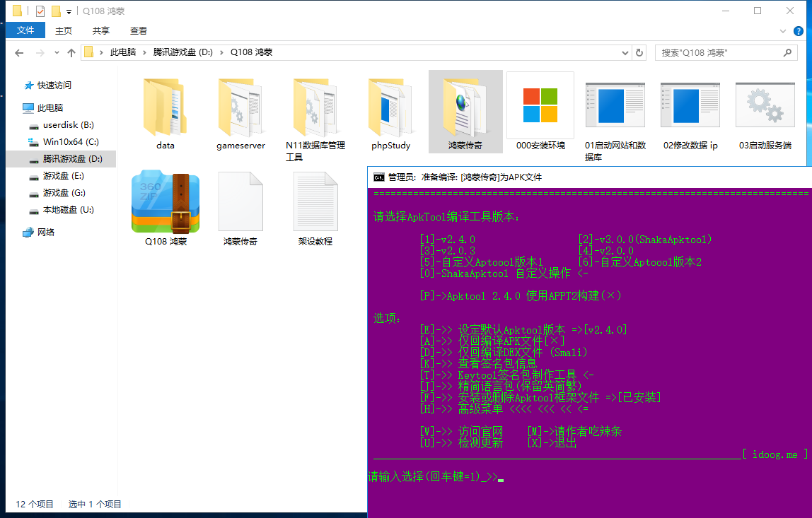Open the gameserver folder
Image resolution: width=812 pixels, height=518 pixels.
click(240, 114)
